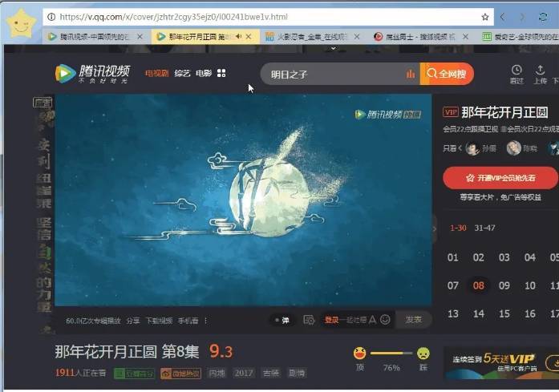Toggle the danmaku 弹 switch
Image resolution: width=559 pixels, height=392 pixels.
[x=282, y=321]
